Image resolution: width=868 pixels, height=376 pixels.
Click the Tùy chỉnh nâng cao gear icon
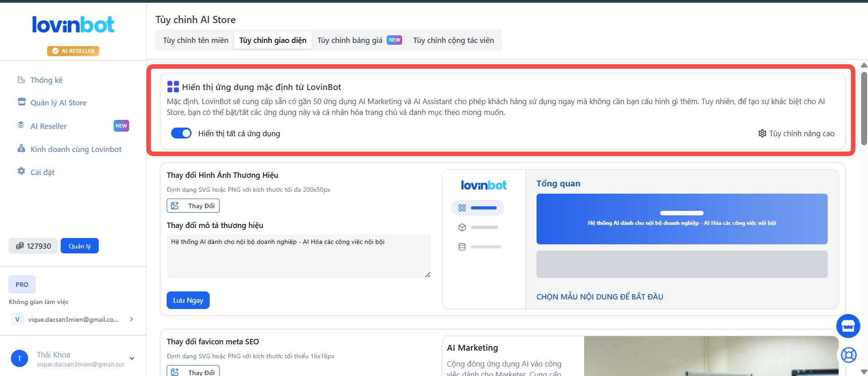click(x=762, y=133)
